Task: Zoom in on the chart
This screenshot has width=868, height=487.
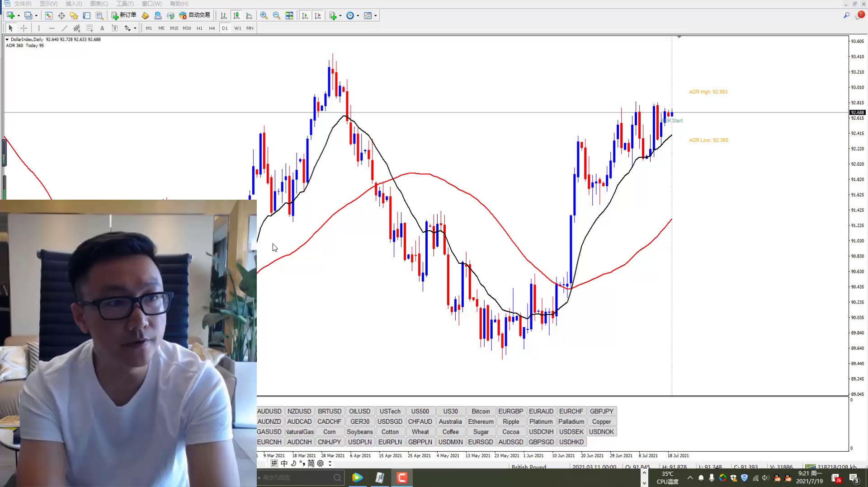Action: 264,16
